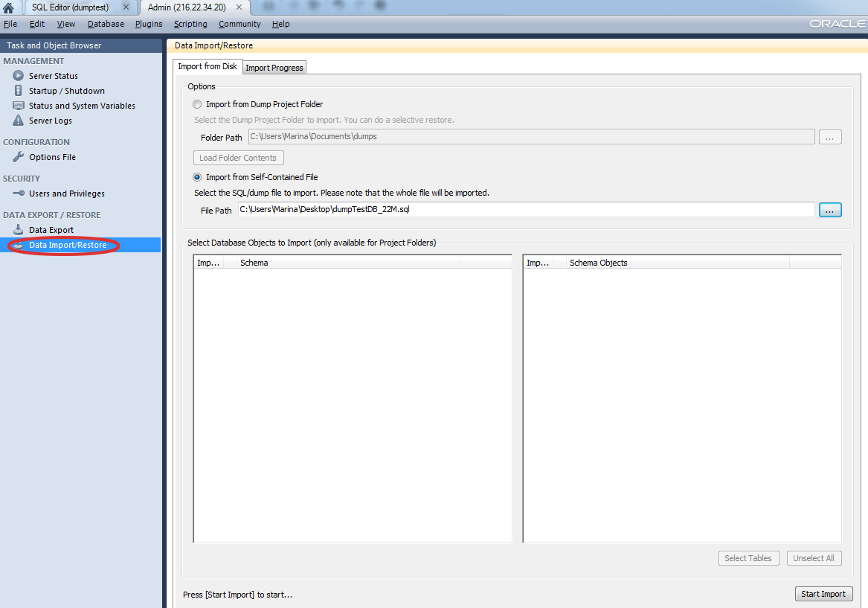
Task: Close the SQL Editor (dumptest) tab
Action: pos(126,7)
